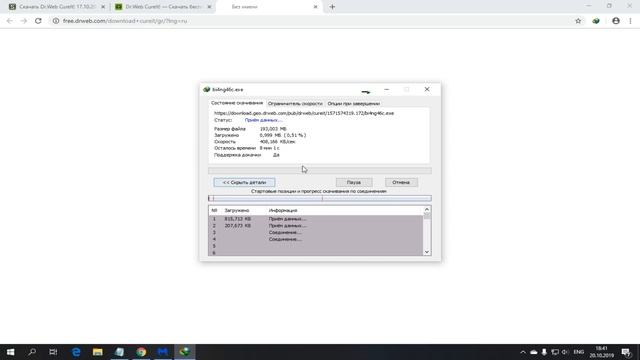This screenshot has width=640, height=360.
Task: Click the Информация column header
Action: 283,210
